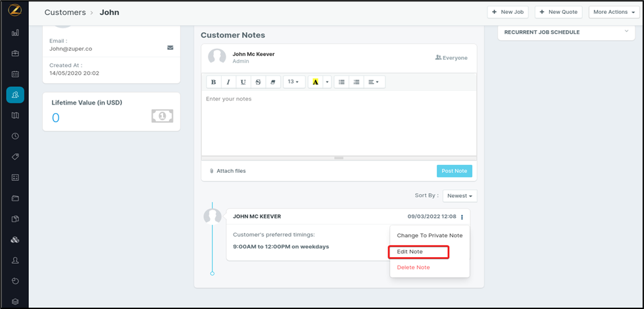Open the note's three-dot options menu
Viewport: 644px width, 309px height.
[462, 217]
